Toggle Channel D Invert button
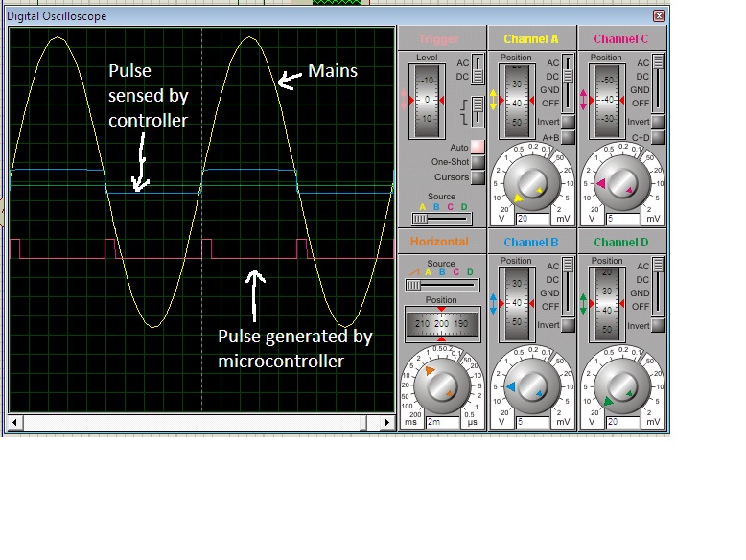Image resolution: width=746 pixels, height=560 pixels. pos(658,325)
